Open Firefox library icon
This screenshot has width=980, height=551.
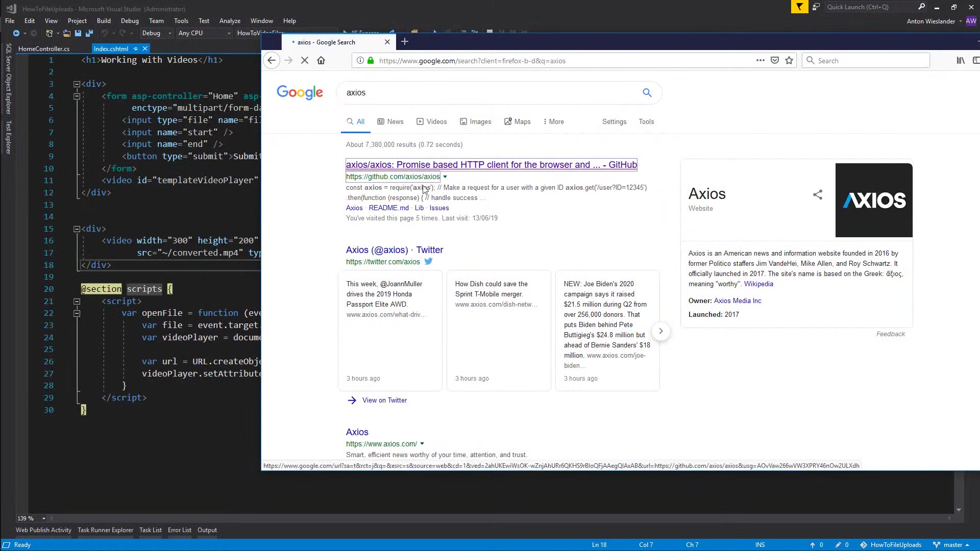961,60
